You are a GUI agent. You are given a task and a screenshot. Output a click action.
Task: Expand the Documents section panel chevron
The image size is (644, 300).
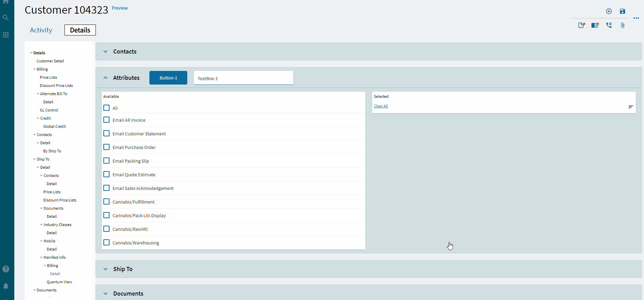105,294
